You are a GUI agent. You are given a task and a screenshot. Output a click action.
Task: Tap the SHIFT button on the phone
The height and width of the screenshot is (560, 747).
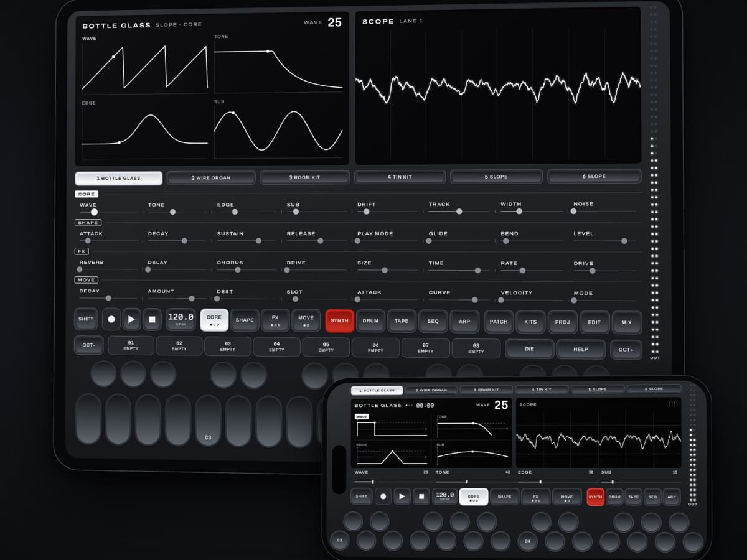[x=361, y=497]
